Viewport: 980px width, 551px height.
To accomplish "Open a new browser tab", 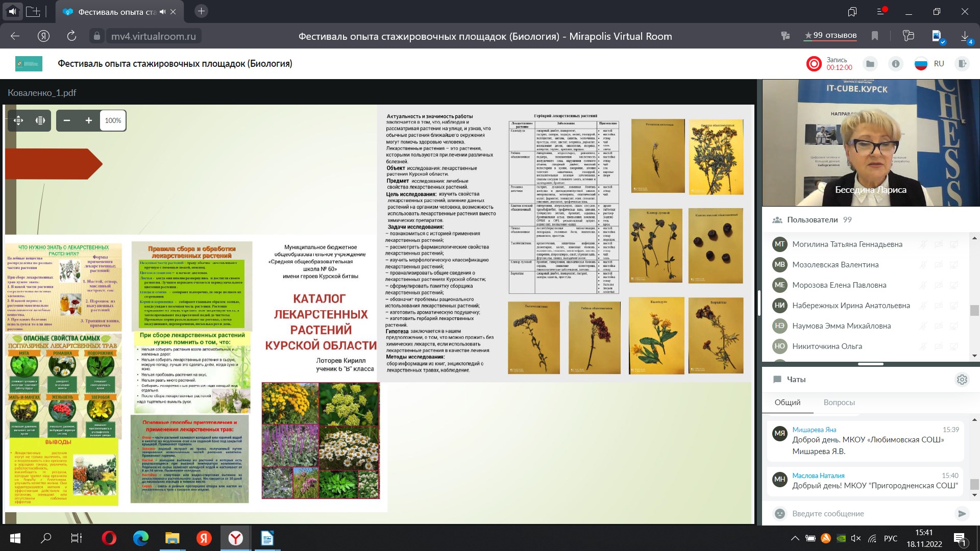I will pyautogui.click(x=201, y=11).
